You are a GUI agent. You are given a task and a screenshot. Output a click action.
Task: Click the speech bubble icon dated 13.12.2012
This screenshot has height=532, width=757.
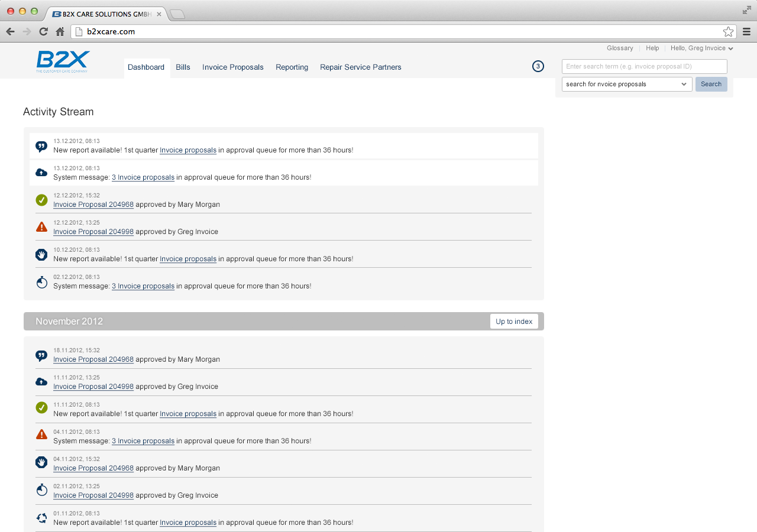(x=41, y=146)
